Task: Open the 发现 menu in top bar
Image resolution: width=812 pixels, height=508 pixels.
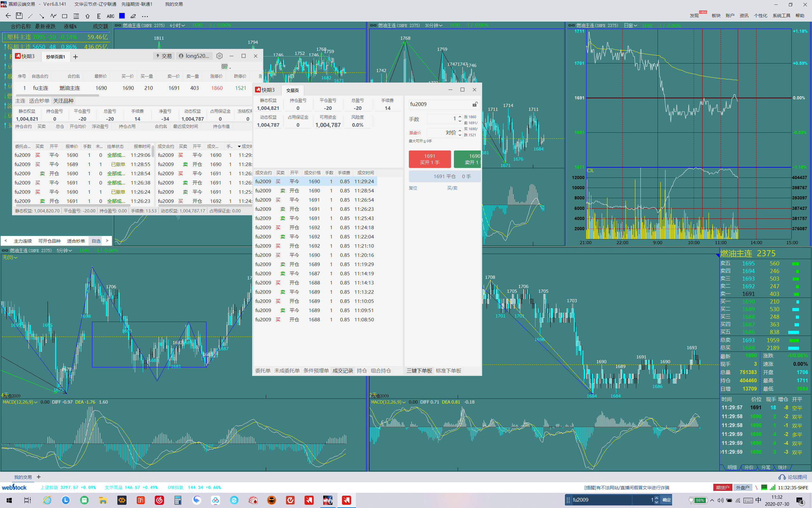Action: pyautogui.click(x=694, y=16)
